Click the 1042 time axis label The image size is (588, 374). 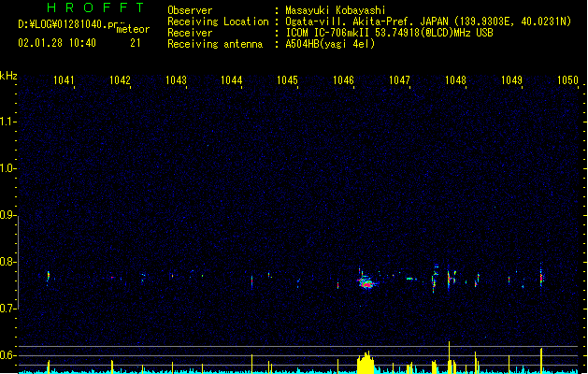[120, 80]
